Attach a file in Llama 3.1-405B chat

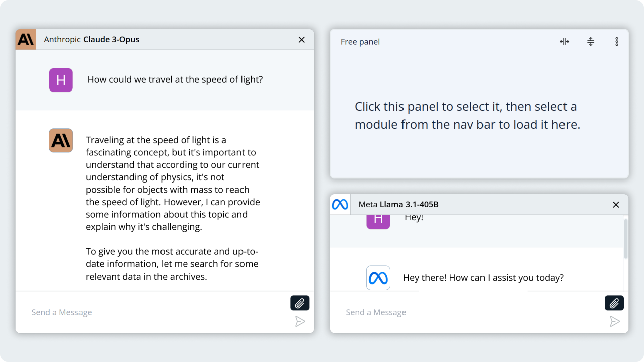point(614,303)
